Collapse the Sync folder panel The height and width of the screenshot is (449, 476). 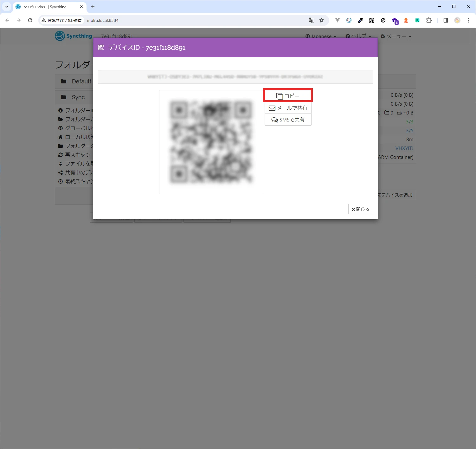[74, 97]
